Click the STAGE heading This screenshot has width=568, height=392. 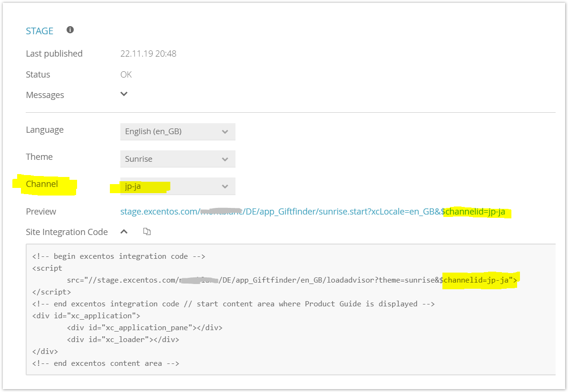pos(39,31)
